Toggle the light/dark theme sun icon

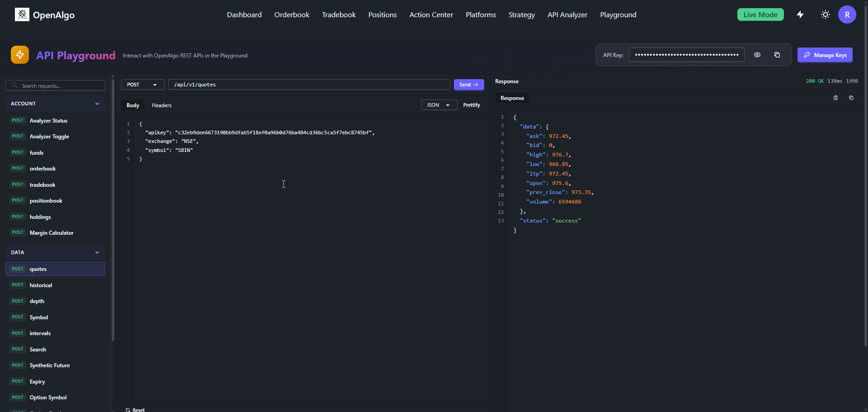point(826,14)
